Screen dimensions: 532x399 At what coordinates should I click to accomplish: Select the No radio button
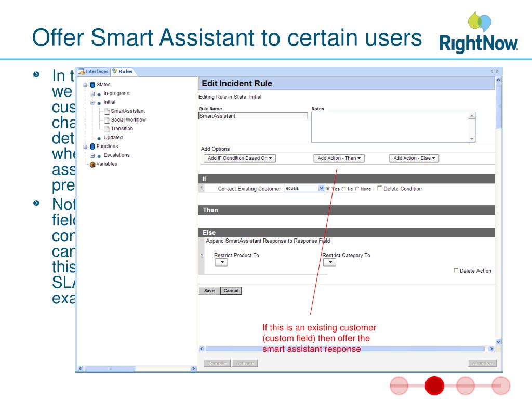tap(344, 189)
